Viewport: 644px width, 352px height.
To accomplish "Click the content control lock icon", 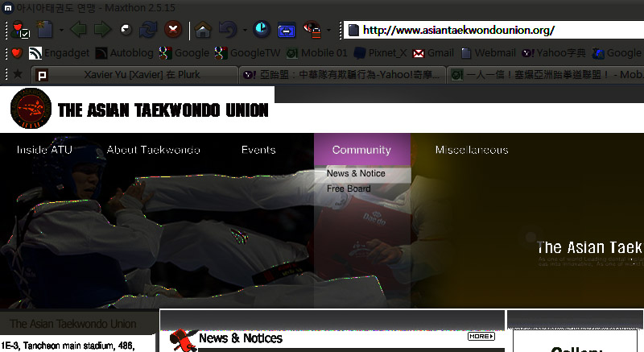I will [x=312, y=30].
